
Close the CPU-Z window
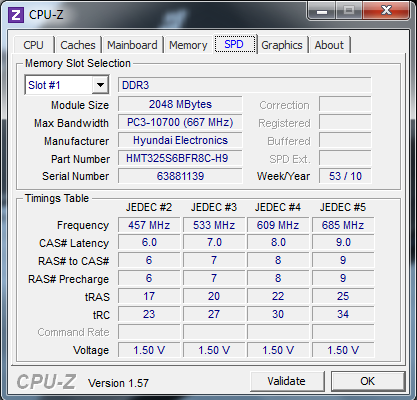[386, 10]
